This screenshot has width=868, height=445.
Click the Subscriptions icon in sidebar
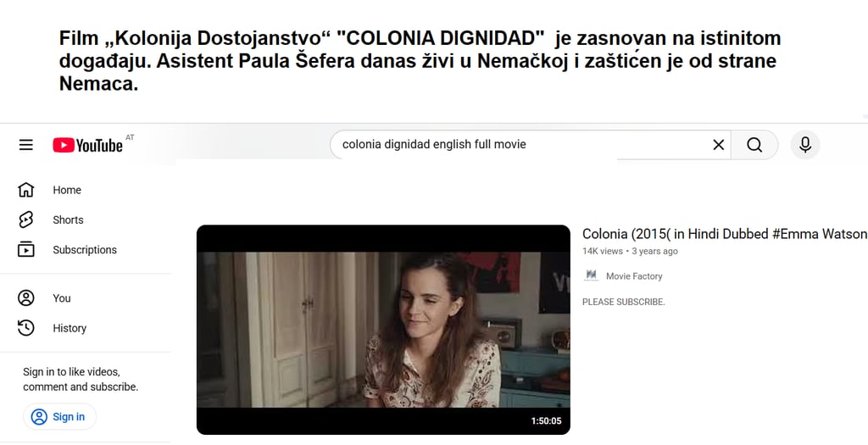pyautogui.click(x=26, y=249)
